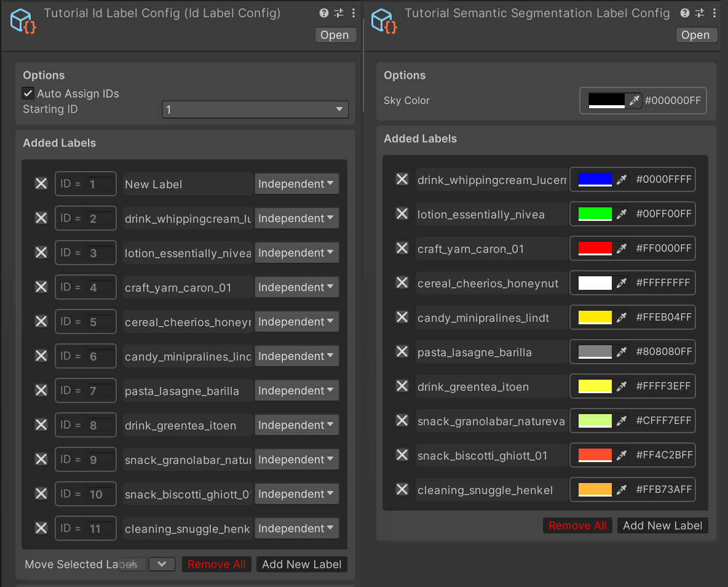Toggle Auto Assign IDs checkbox
This screenshot has height=587, width=728.
(x=28, y=94)
